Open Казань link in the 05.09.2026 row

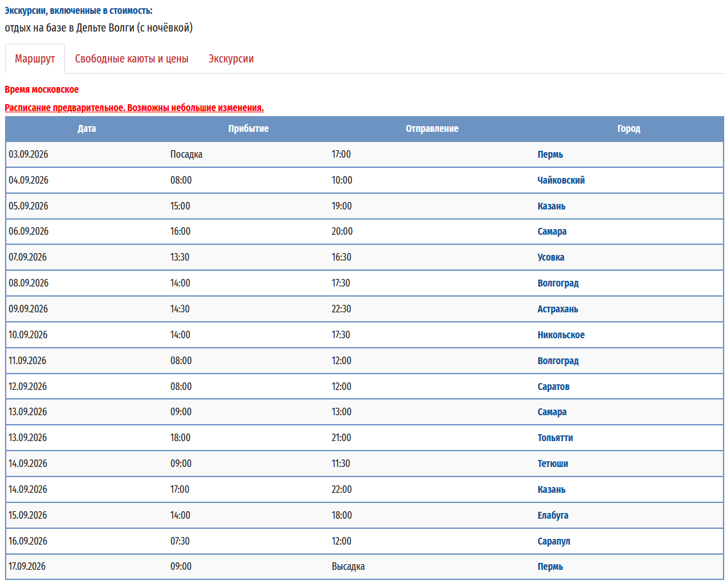pos(551,206)
